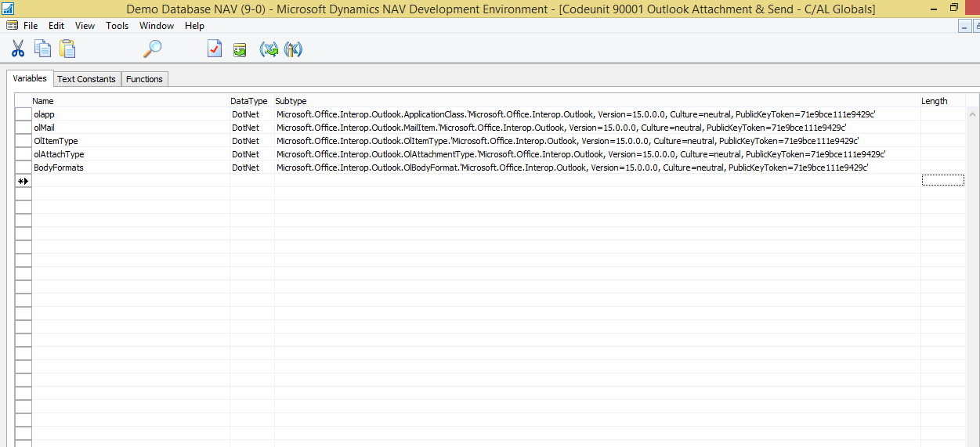The image size is (980, 447).
Task: Click the vertical scrollbar up arrow
Action: (973, 114)
